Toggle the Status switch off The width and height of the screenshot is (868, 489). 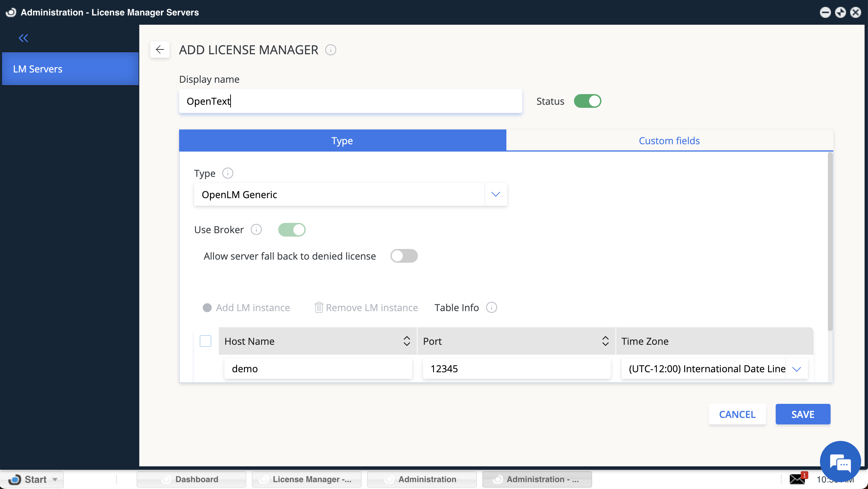pos(587,101)
